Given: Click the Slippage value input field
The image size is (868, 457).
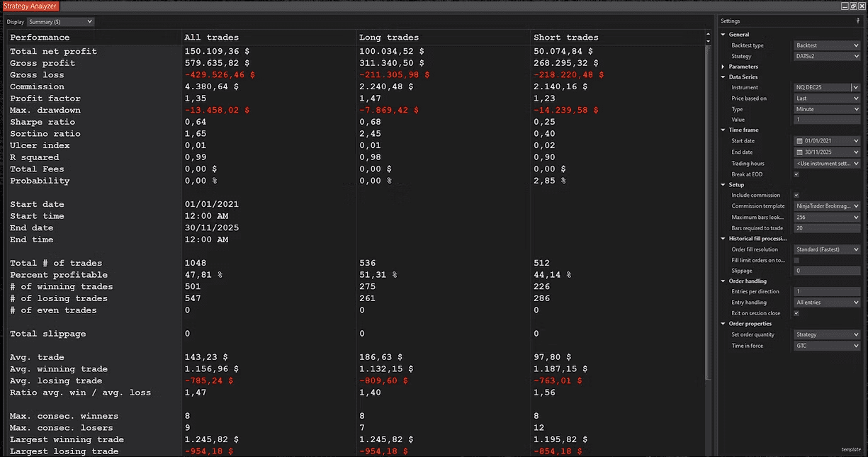Looking at the screenshot, I should pyautogui.click(x=827, y=271).
